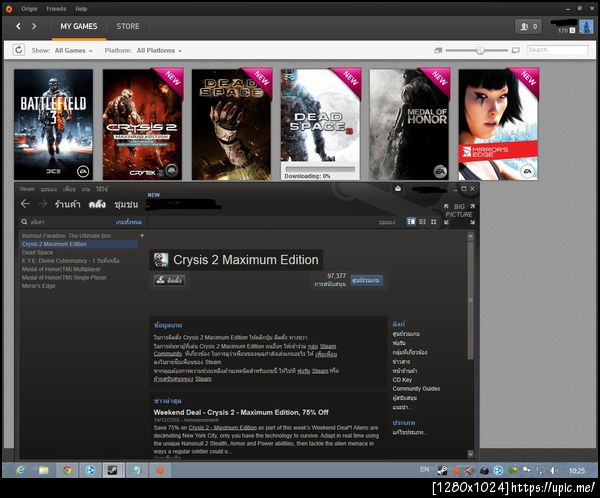Image resolution: width=600 pixels, height=498 pixels.
Task: Click install button for Crysis 2
Action: pos(170,280)
